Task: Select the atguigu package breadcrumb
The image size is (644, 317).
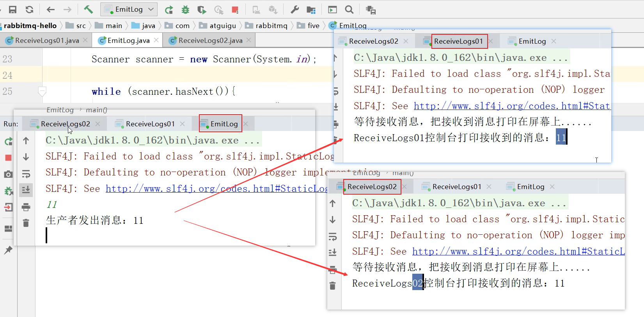Action: (218, 26)
